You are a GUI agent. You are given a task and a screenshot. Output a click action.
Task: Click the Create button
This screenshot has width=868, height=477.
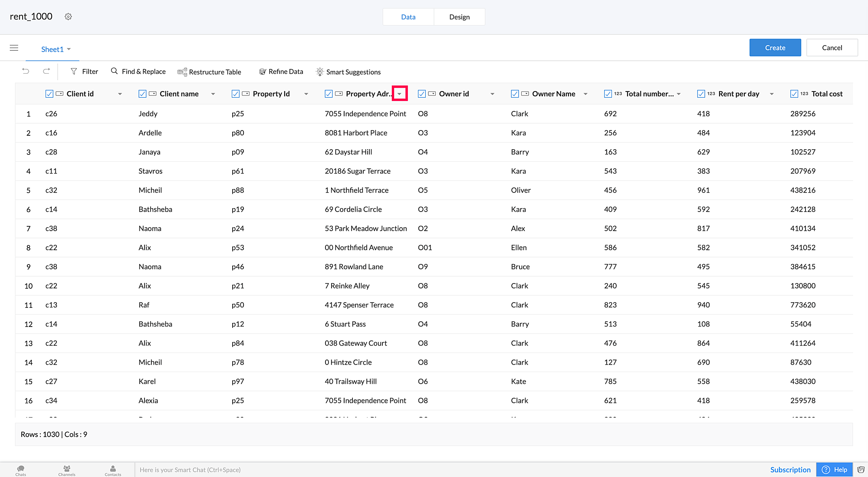tap(775, 48)
